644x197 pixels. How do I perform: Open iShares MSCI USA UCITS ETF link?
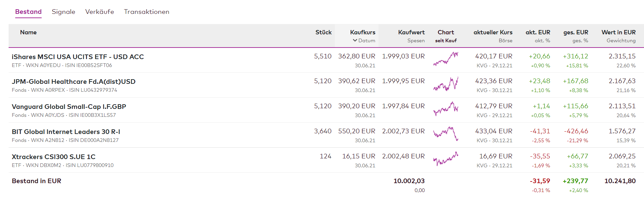78,57
